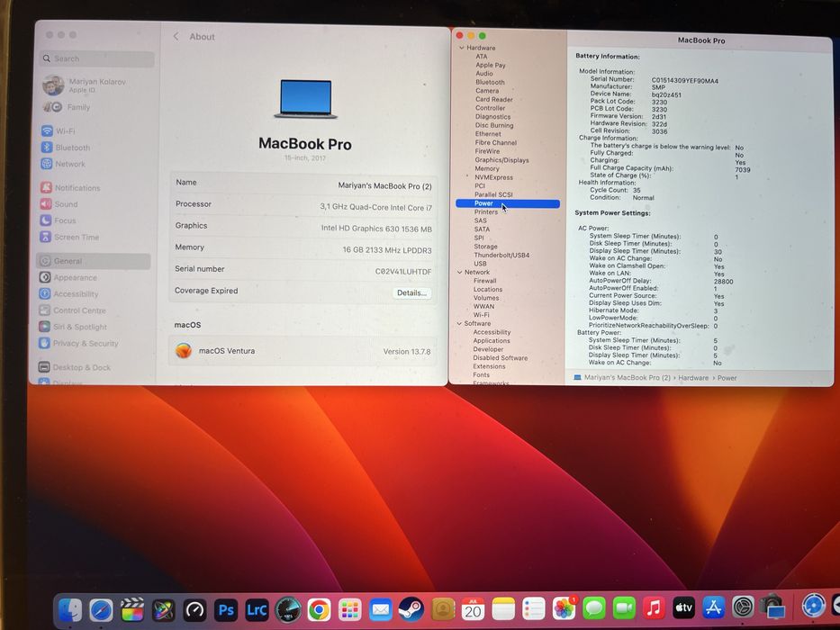840x630 pixels.
Task: Open Accessibility in System Settings sidebar
Action: coord(68,293)
